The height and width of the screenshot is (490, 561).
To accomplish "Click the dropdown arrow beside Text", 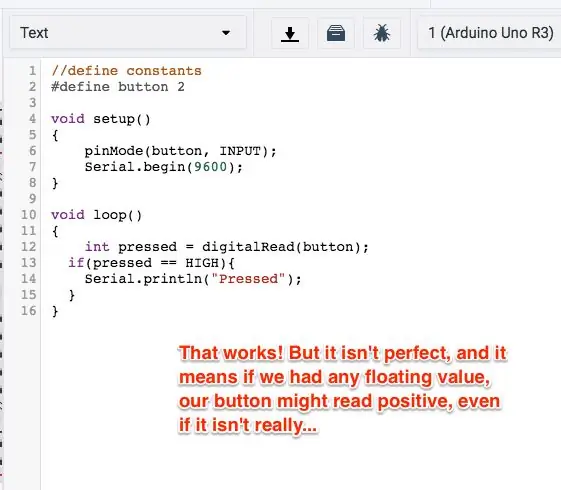I will click(x=226, y=33).
